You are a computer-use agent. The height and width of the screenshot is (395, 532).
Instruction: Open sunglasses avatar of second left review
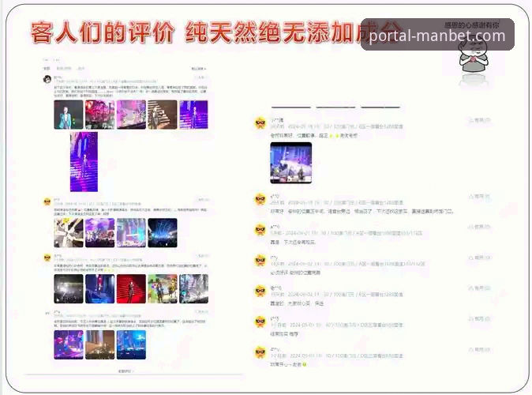pos(47,201)
